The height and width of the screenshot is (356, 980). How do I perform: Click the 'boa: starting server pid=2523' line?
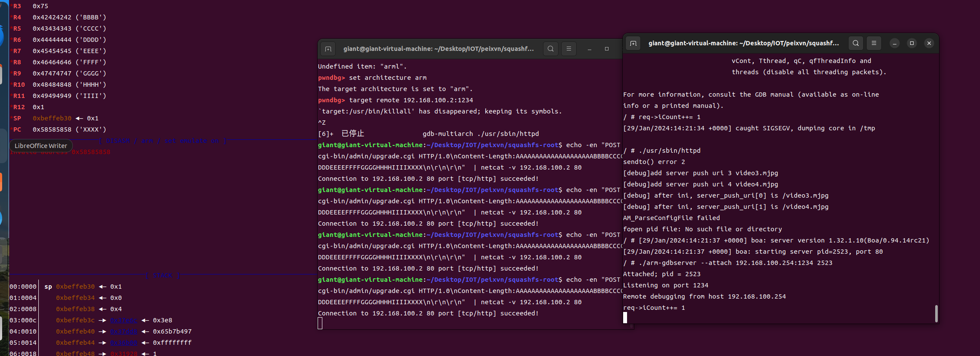click(x=753, y=252)
